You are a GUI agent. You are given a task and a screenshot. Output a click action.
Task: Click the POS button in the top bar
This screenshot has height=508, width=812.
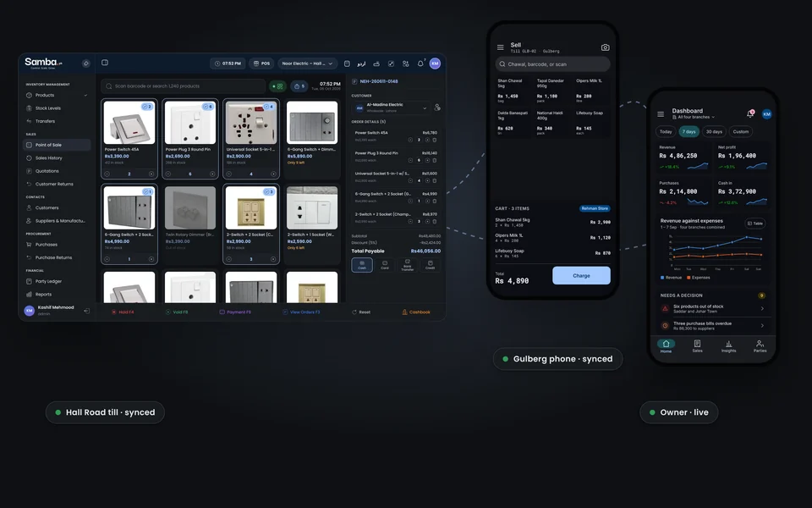(x=261, y=63)
